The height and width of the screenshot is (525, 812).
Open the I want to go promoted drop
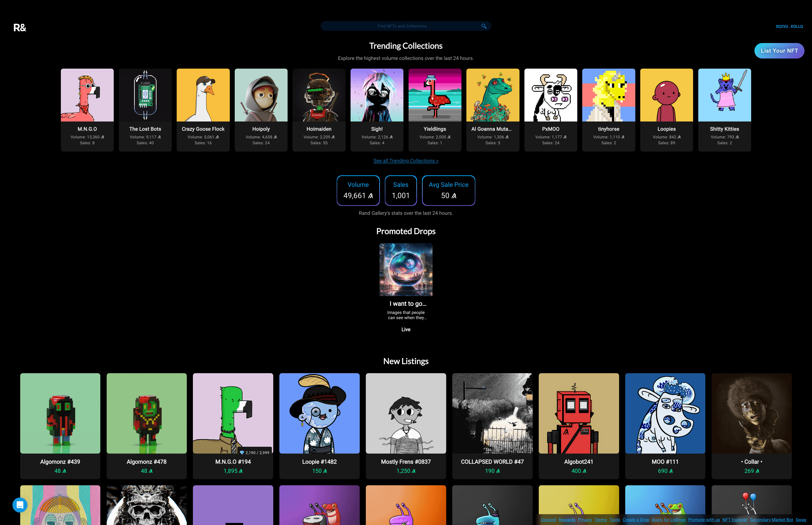pyautogui.click(x=406, y=270)
